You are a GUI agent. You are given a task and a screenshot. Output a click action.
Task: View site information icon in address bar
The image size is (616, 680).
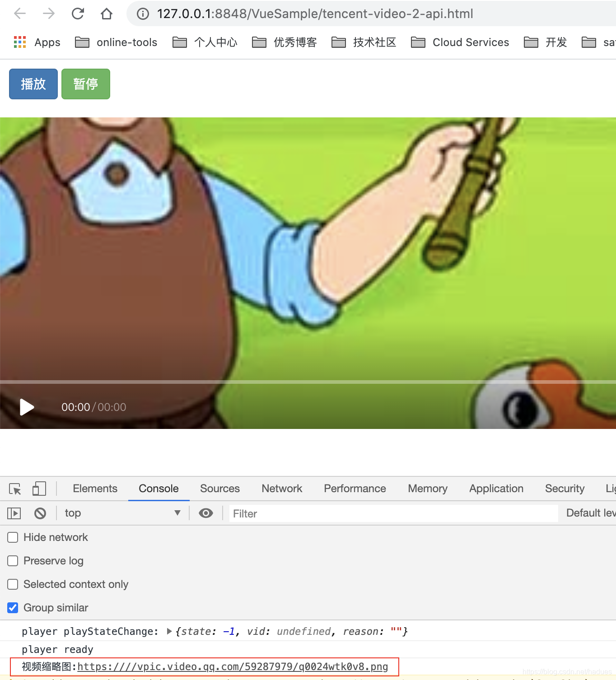[143, 14]
